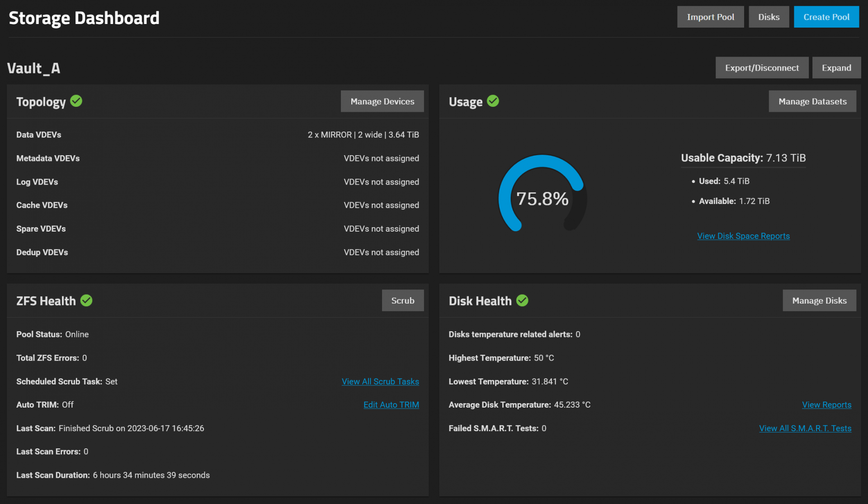Start creating a new pool

pos(826,17)
